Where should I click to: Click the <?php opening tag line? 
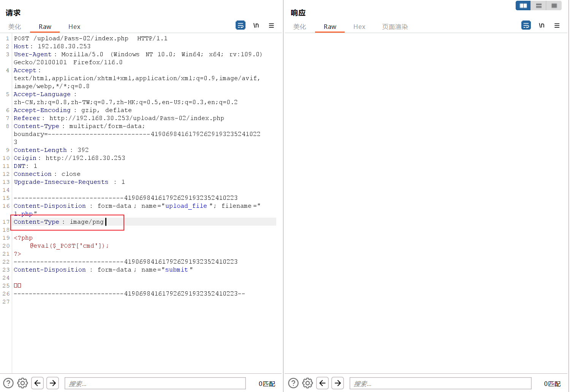[x=23, y=238]
